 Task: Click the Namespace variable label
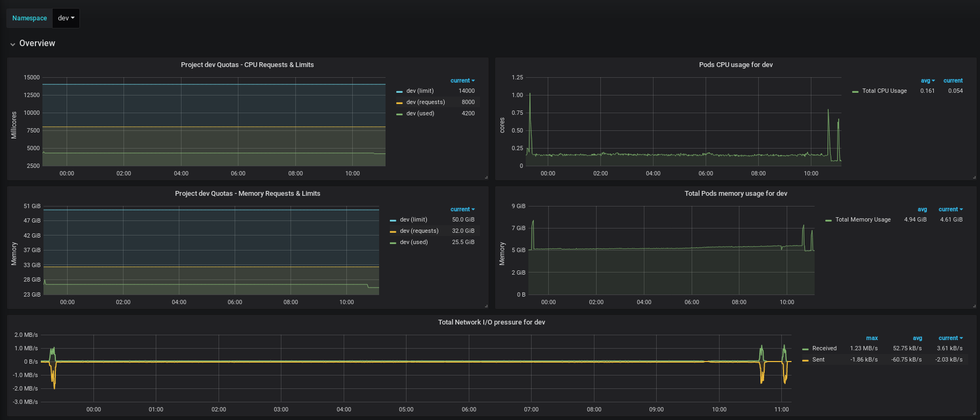[30, 18]
